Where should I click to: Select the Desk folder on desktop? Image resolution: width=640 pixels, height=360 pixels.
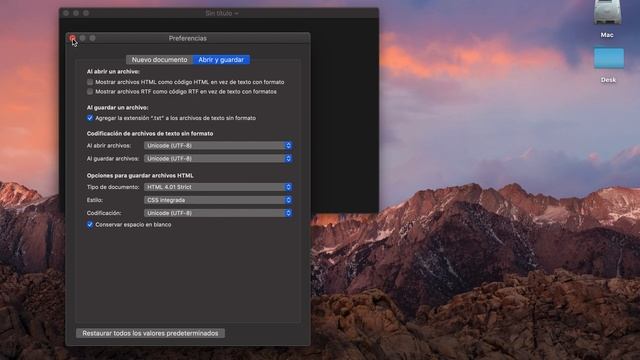(609, 58)
